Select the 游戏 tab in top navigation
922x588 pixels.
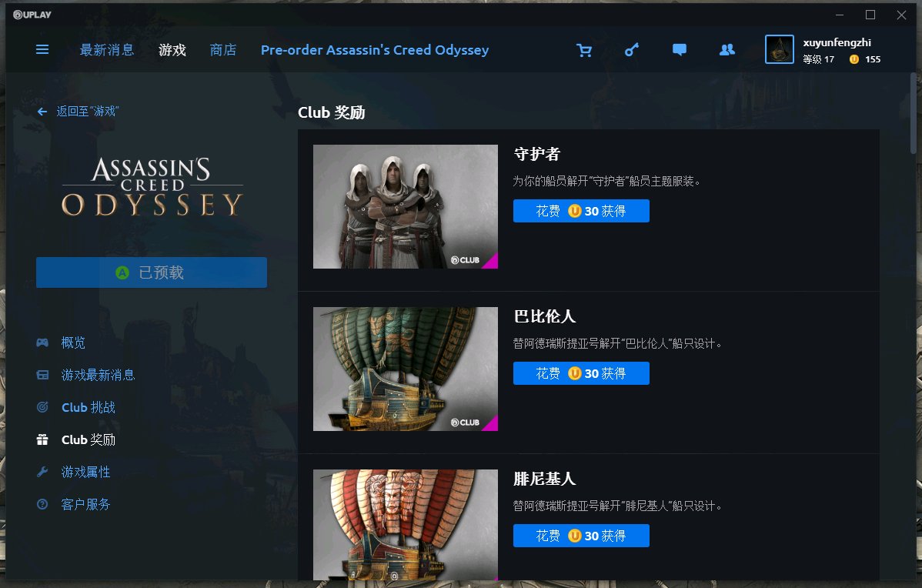coord(172,50)
